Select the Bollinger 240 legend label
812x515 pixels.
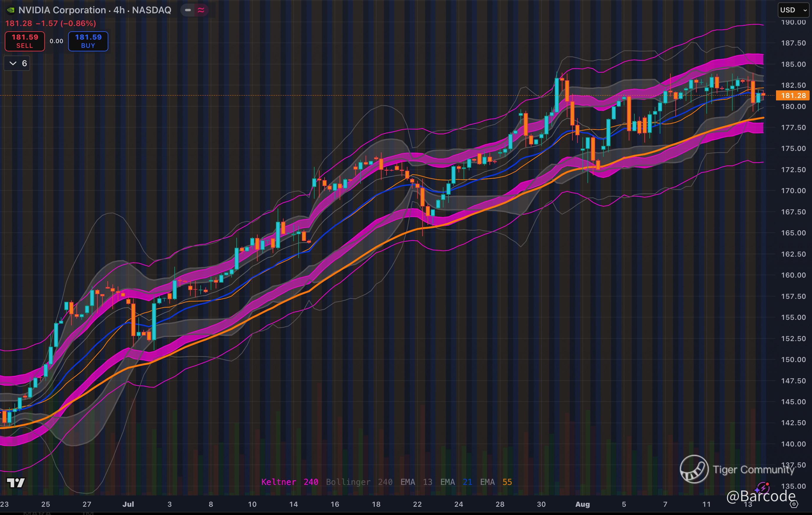coord(359,482)
